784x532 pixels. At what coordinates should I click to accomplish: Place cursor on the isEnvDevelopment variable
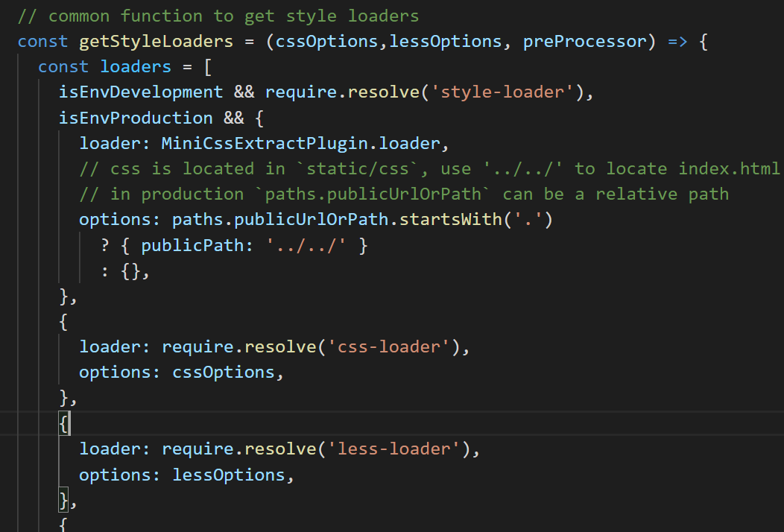140,92
